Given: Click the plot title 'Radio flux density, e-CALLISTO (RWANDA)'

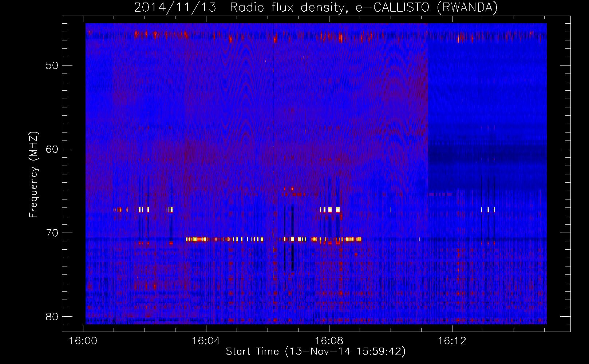Looking at the screenshot, I should click(364, 7).
